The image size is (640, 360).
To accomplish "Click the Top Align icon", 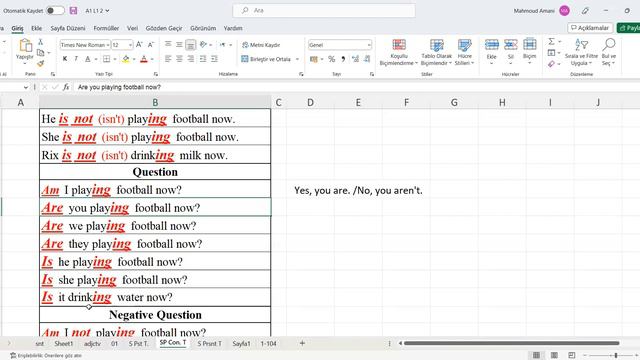I will point(168,44).
